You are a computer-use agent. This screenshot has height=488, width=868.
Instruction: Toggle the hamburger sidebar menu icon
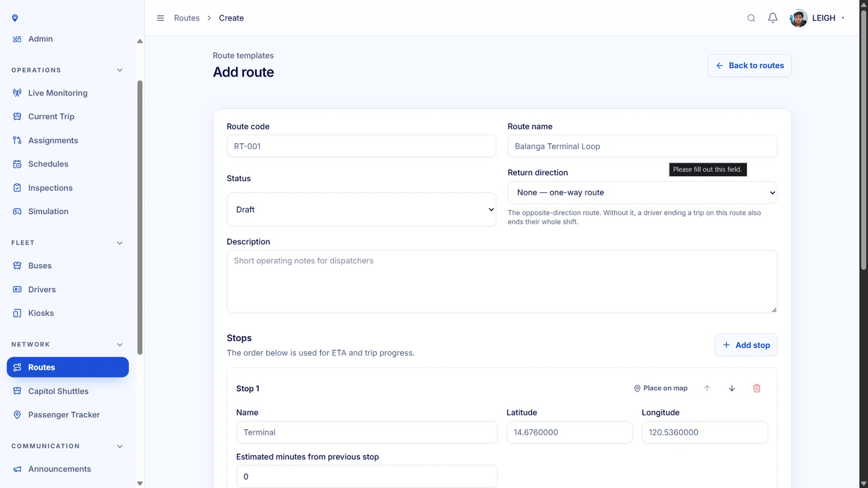pyautogui.click(x=161, y=18)
